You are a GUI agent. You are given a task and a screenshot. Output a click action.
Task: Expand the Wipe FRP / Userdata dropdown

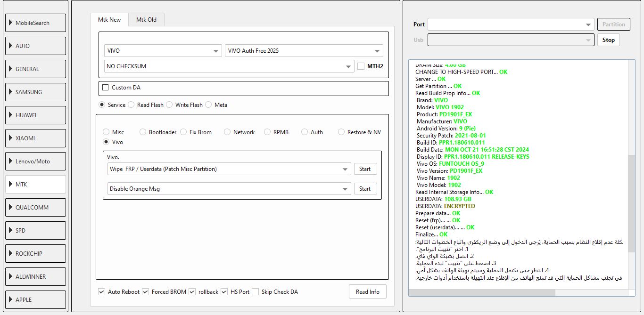(229, 169)
